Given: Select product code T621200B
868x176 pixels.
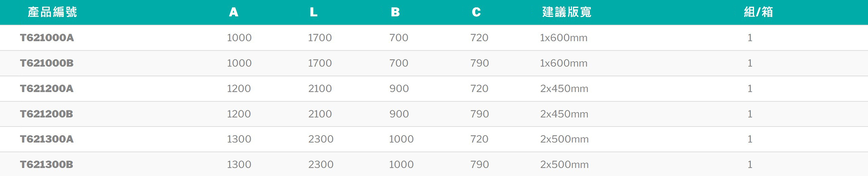Looking at the screenshot, I should pos(47,114).
